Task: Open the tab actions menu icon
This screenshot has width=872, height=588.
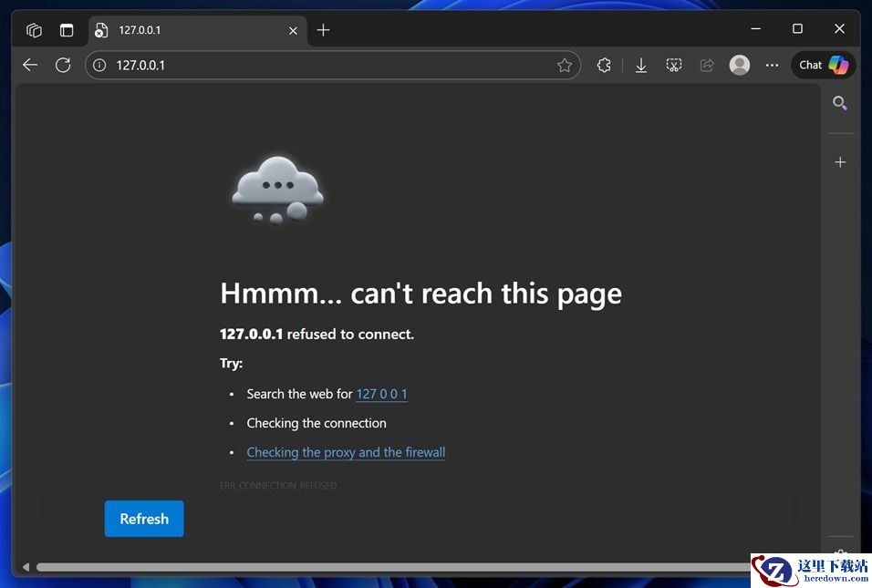Action: click(67, 30)
